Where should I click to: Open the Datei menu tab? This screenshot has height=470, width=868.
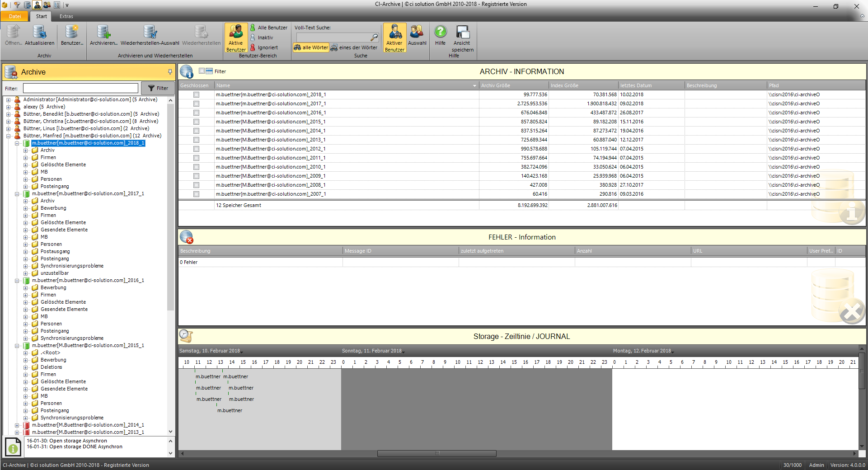pyautogui.click(x=15, y=16)
